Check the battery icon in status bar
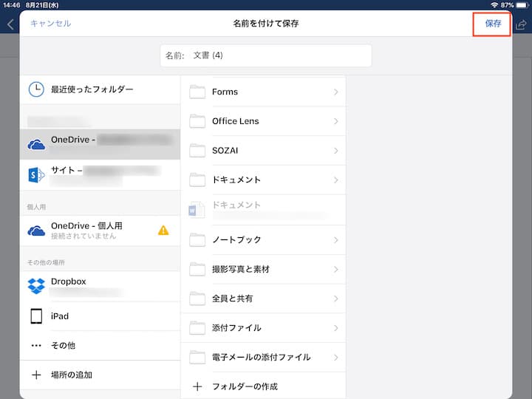 click(522, 5)
